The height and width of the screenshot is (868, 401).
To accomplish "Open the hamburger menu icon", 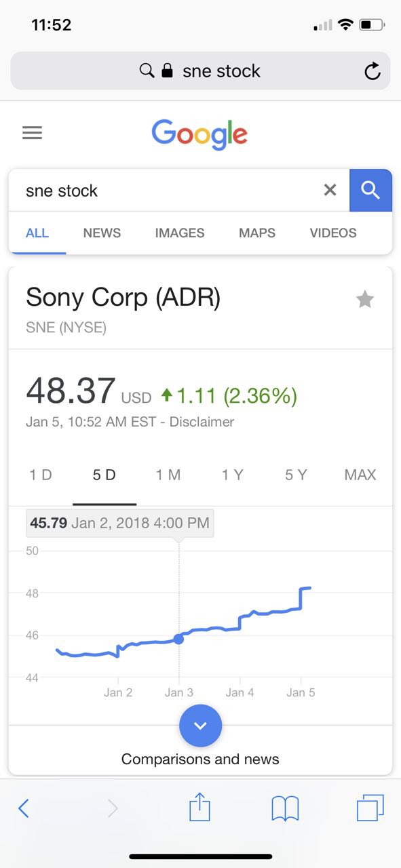I will [32, 132].
